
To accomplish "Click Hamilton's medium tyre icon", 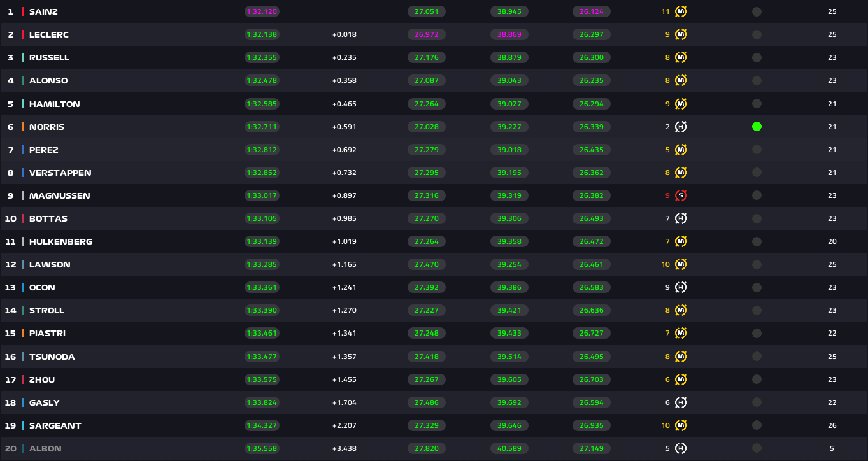I will click(x=681, y=103).
